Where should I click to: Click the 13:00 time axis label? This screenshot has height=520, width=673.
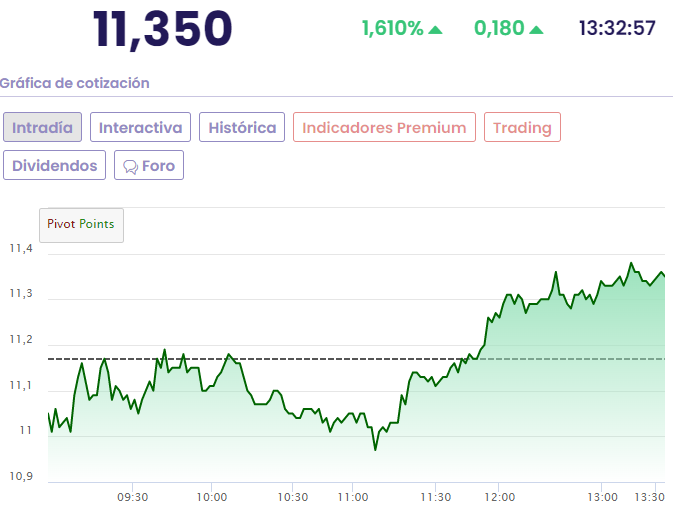point(602,497)
